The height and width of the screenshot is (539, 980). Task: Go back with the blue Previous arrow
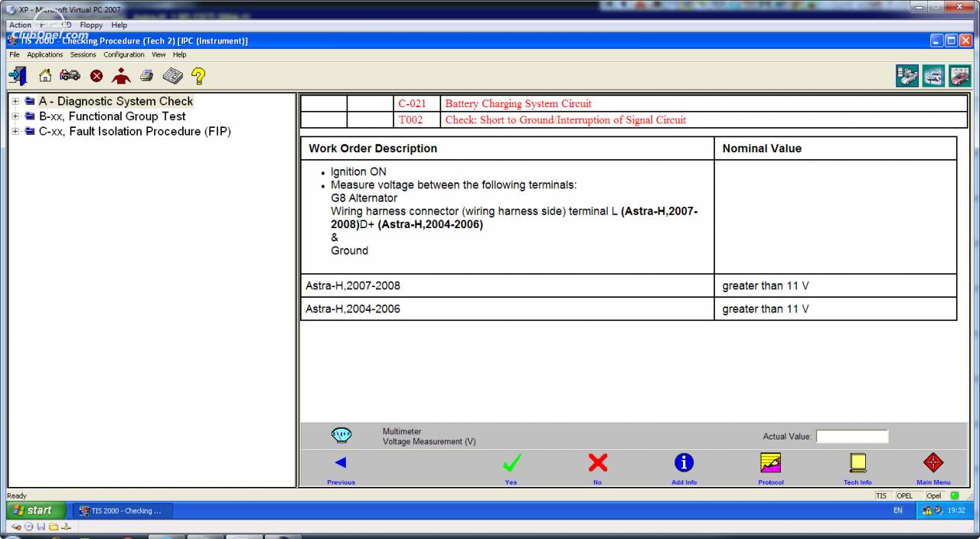coord(341,462)
